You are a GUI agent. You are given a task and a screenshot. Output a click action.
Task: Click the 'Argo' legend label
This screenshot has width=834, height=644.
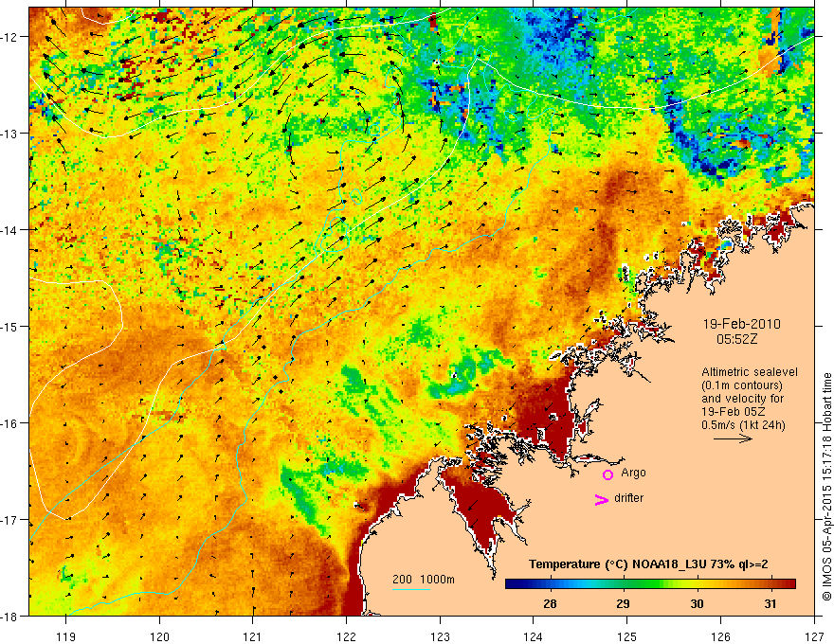[x=633, y=473]
